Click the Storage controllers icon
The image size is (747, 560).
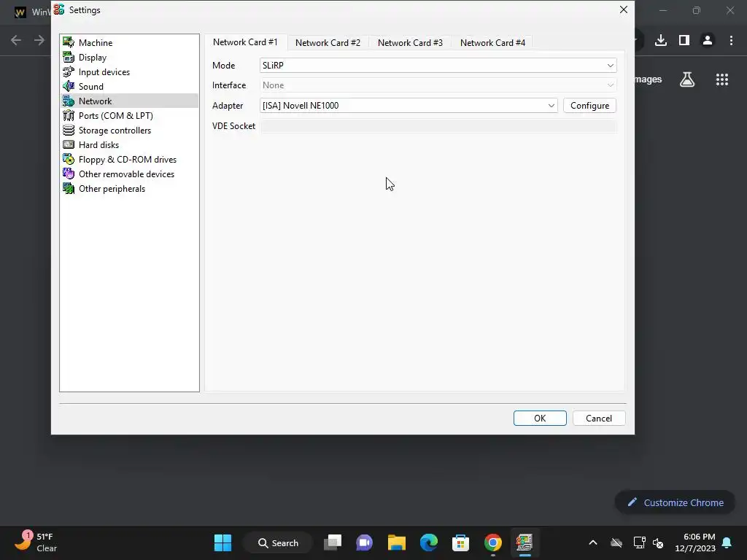(x=69, y=130)
